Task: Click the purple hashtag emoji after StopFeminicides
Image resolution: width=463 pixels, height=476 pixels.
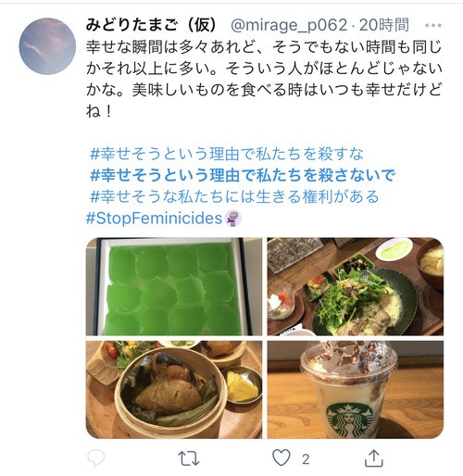Action: tap(233, 219)
